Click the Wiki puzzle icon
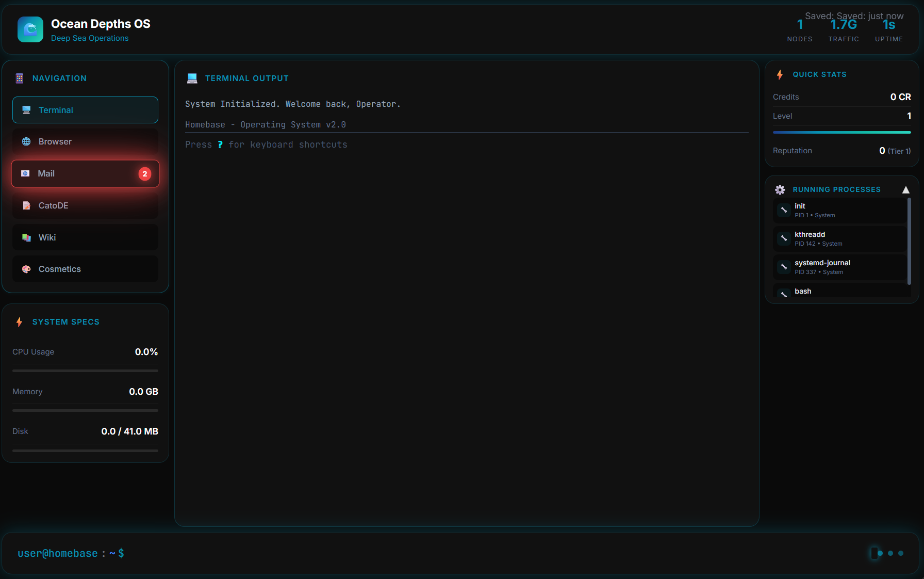The width and height of the screenshot is (924, 579). [x=26, y=237]
